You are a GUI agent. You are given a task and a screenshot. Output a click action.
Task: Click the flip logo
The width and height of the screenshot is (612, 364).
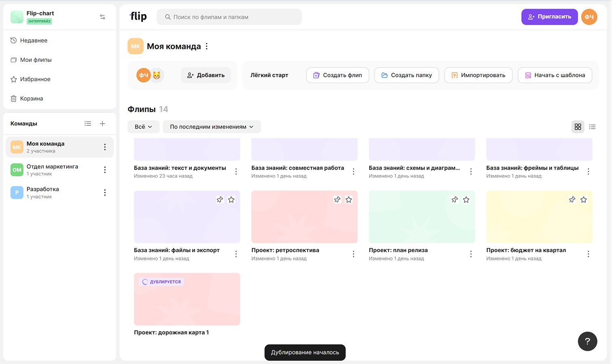138,17
